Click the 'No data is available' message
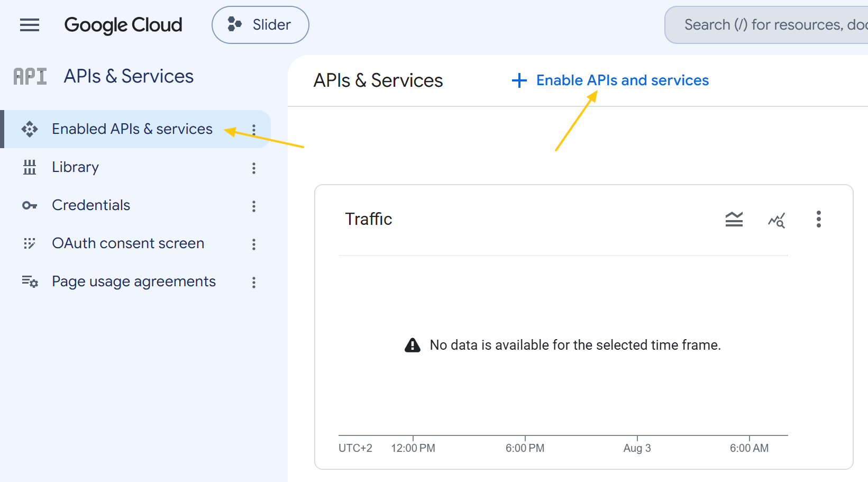 point(575,345)
